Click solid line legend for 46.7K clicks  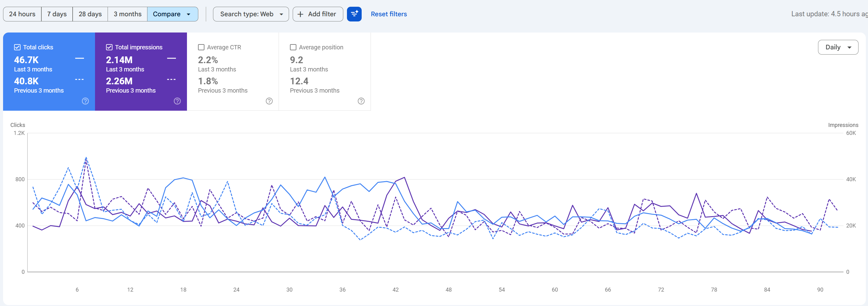pyautogui.click(x=79, y=58)
